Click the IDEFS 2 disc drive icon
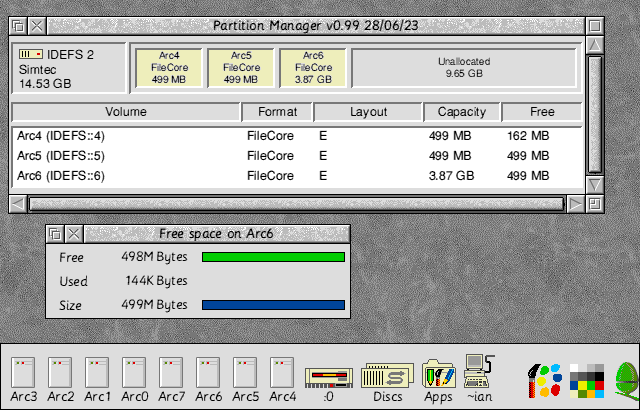Viewport: 640px width, 410px height. coord(31,54)
